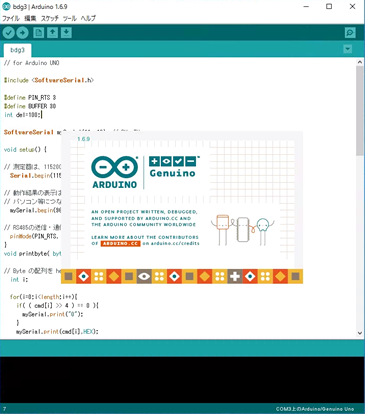Image resolution: width=365 pixels, height=414 pixels.
Task: Open the Serial Monitor magnifier icon
Action: (x=350, y=33)
